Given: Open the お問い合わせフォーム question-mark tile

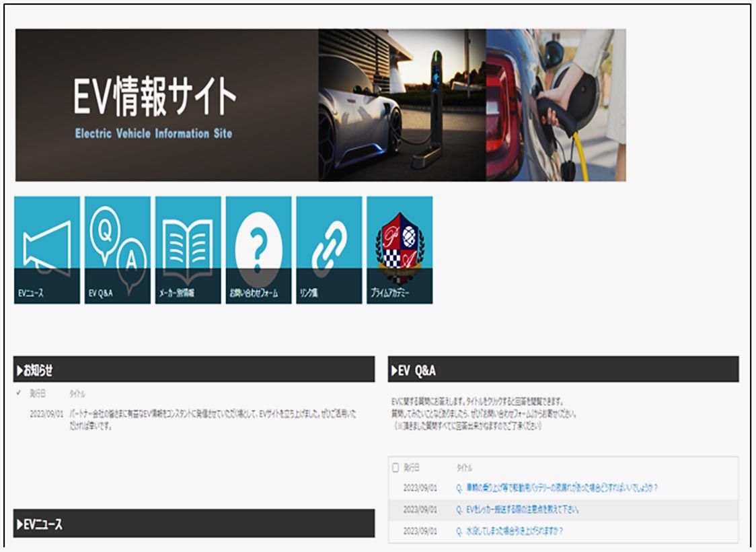Looking at the screenshot, I should [x=258, y=250].
